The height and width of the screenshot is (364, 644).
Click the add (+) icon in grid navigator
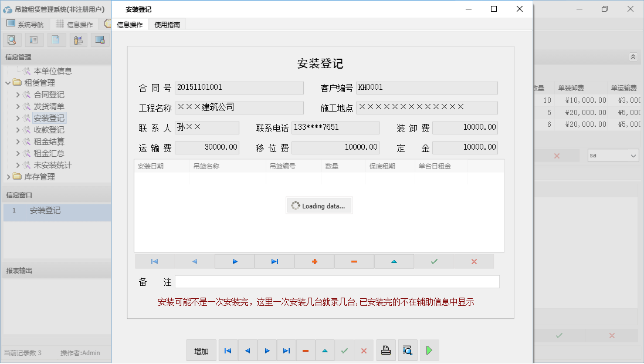click(314, 261)
